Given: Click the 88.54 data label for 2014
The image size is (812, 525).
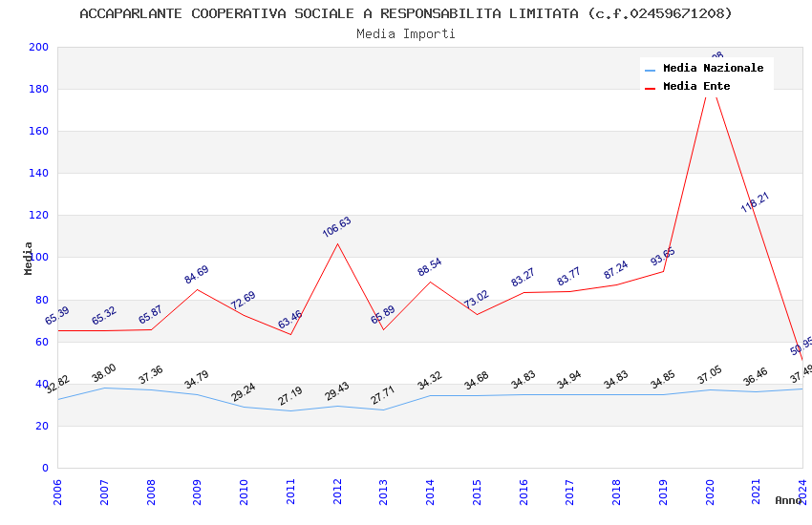Looking at the screenshot, I should [x=430, y=267].
